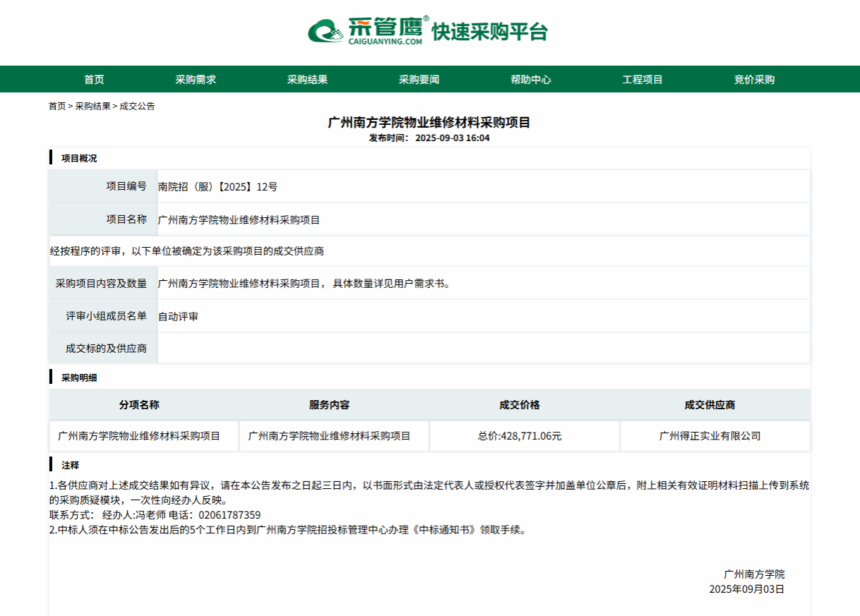
Task: Go to 采购结果 in the navigation bar
Action: [x=307, y=80]
